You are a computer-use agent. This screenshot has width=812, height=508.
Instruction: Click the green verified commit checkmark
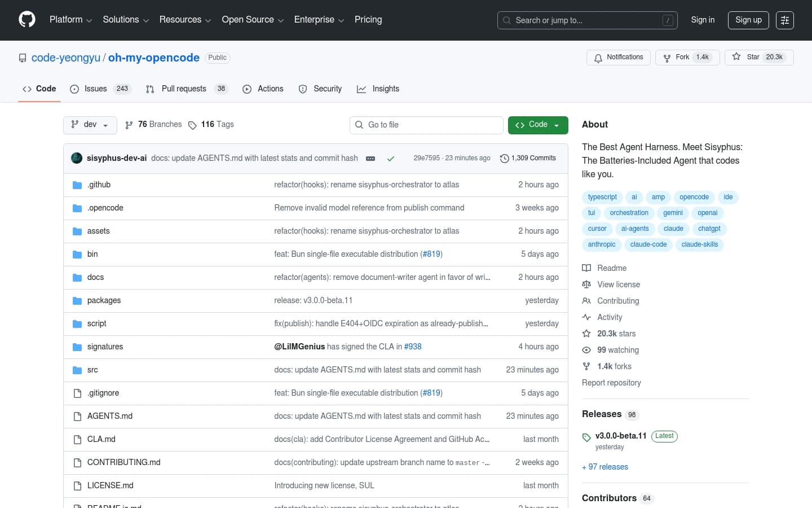(x=391, y=159)
